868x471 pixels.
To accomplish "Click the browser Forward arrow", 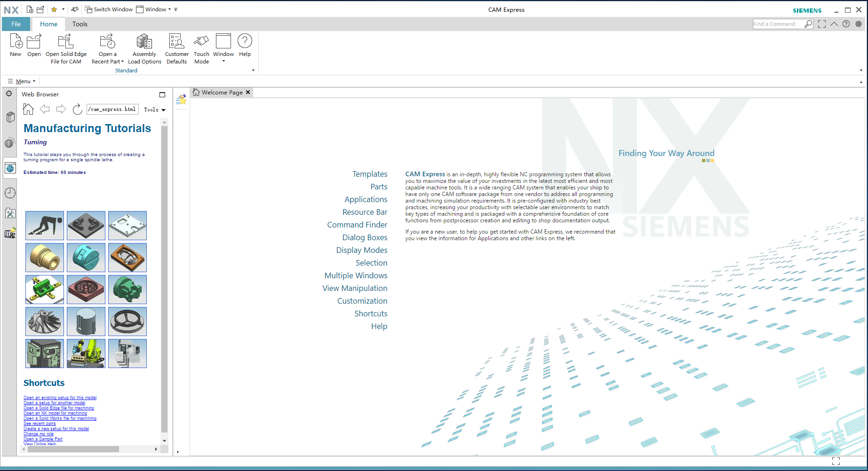I will (x=61, y=109).
